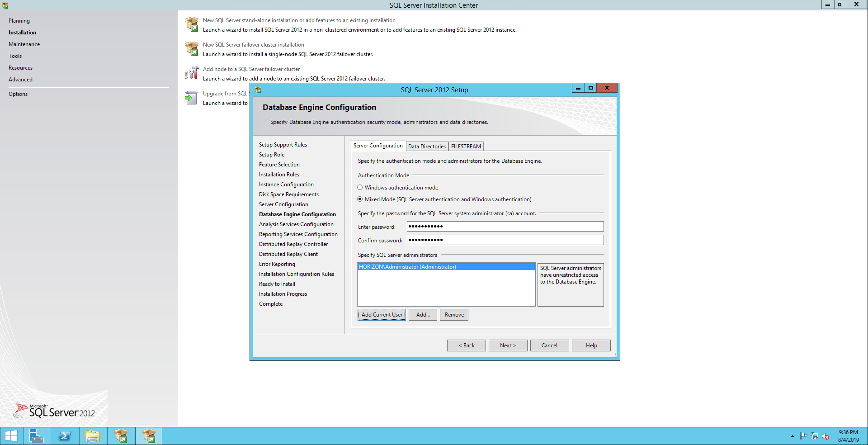This screenshot has height=445, width=868.
Task: Click the Add node tools icon
Action: click(192, 73)
